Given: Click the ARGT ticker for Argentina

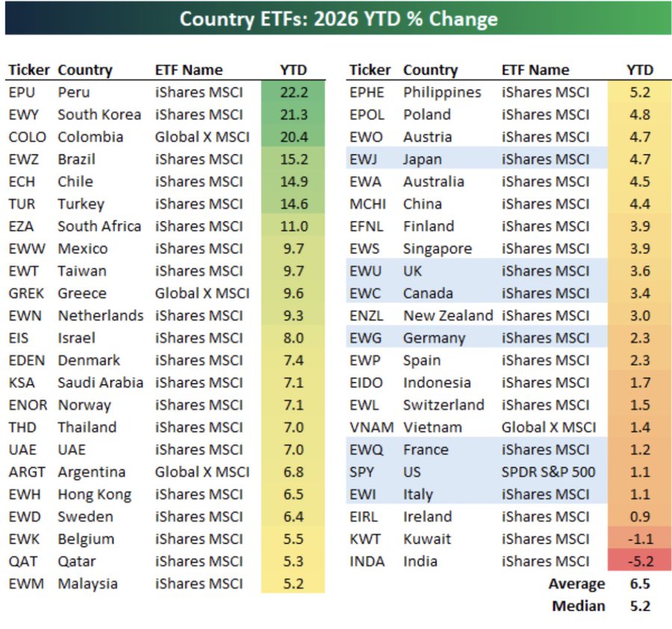Looking at the screenshot, I should point(27,472).
